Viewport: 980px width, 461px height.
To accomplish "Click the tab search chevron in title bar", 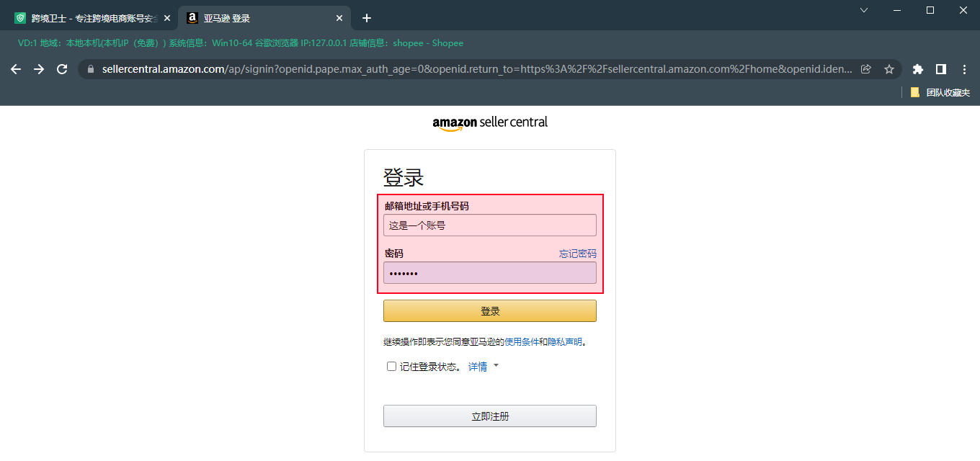I will tap(864, 10).
